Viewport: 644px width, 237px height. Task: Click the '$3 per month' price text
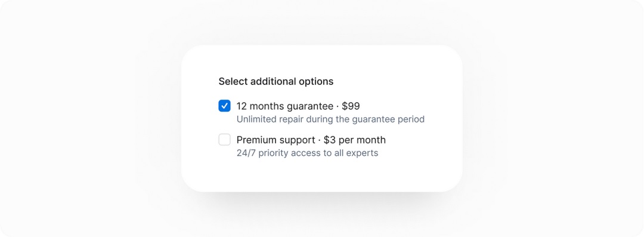[355, 140]
